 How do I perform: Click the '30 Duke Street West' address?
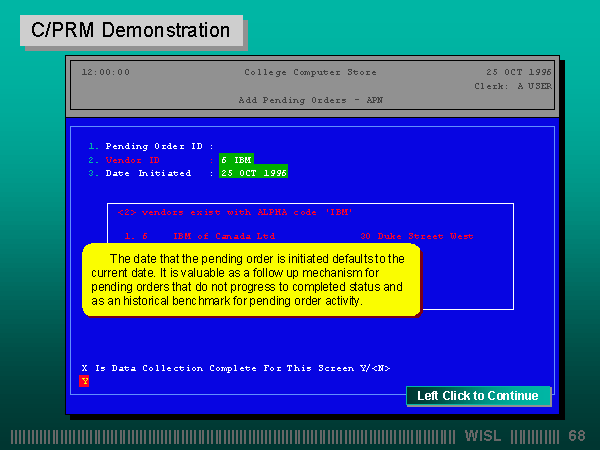click(417, 237)
